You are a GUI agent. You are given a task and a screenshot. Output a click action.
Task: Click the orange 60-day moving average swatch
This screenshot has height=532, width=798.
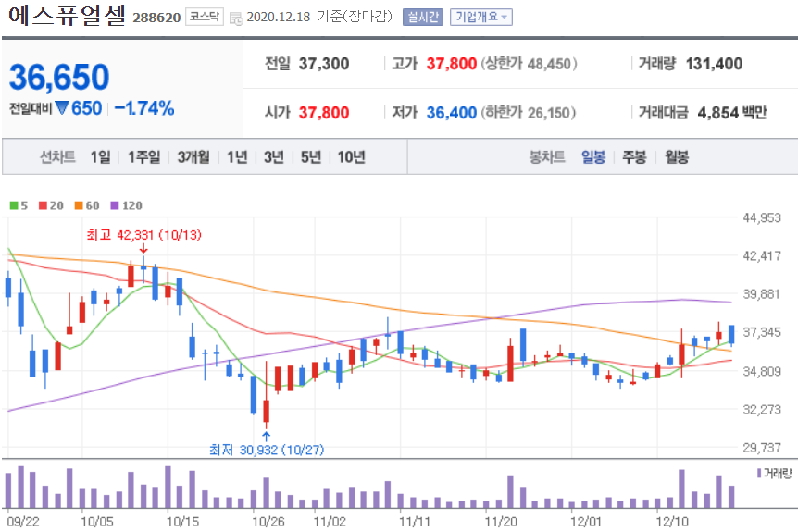79,205
